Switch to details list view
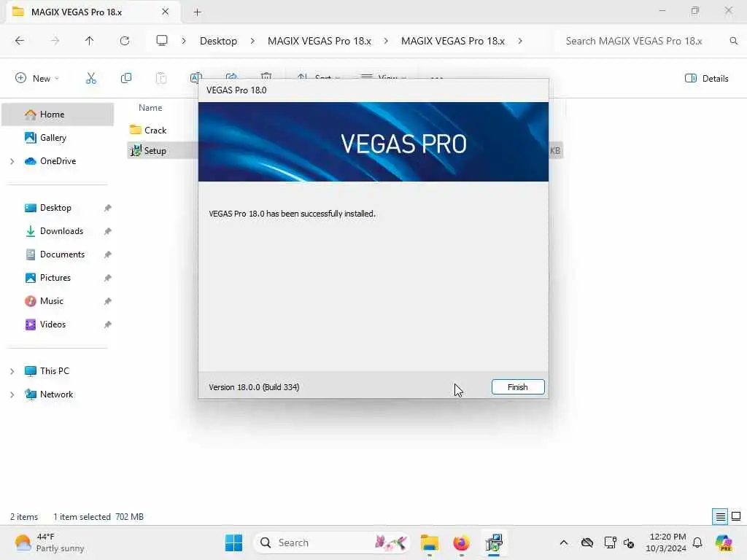This screenshot has height=560, width=747. tap(720, 517)
